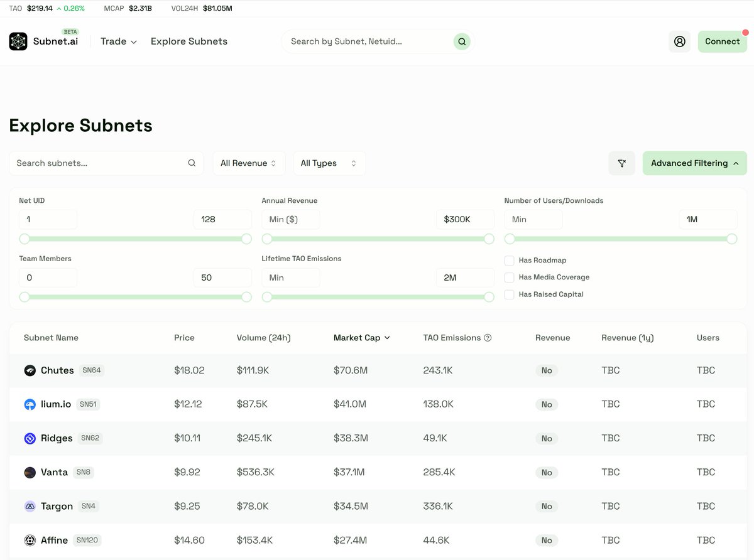754x560 pixels.
Task: Click the Subnet.ai logo icon
Action: 18,41
